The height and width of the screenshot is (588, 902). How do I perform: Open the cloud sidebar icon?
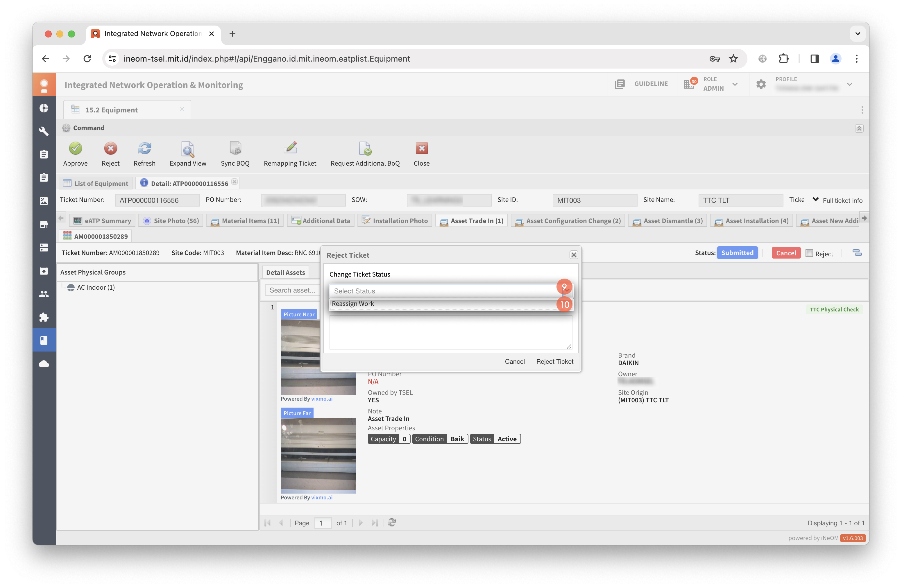44,364
